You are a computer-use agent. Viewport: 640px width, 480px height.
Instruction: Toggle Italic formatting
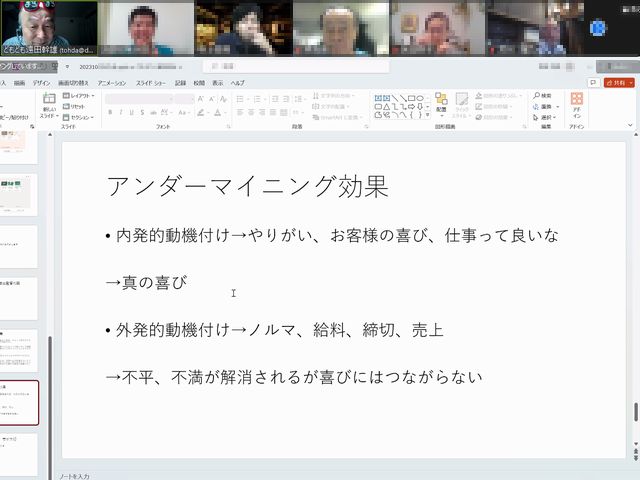(x=121, y=112)
